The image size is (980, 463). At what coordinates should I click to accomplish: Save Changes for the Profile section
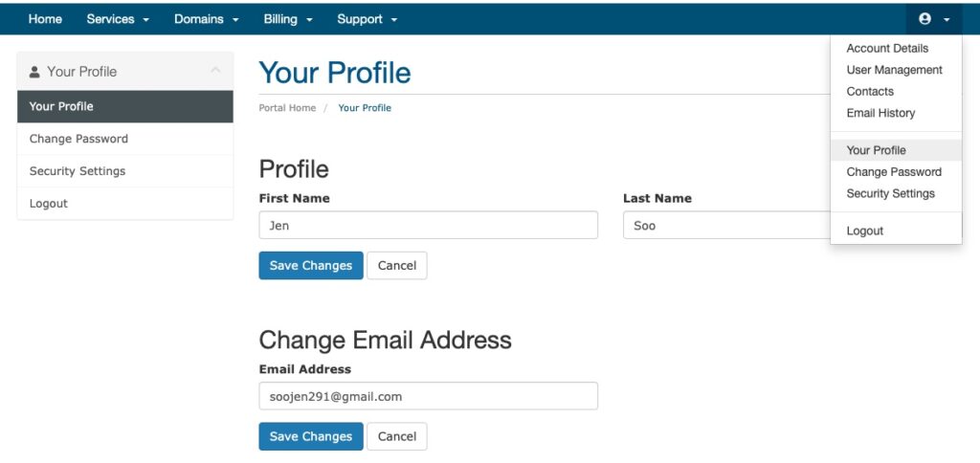coord(311,266)
